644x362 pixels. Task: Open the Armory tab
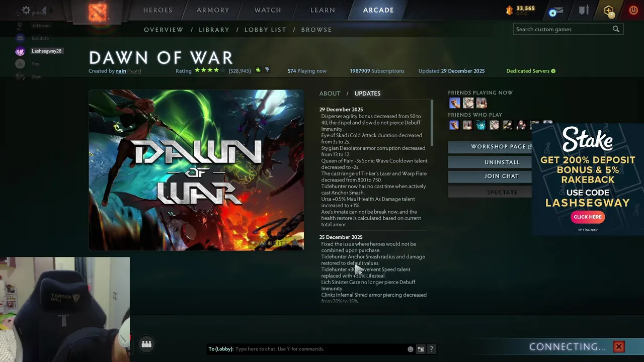click(x=213, y=10)
